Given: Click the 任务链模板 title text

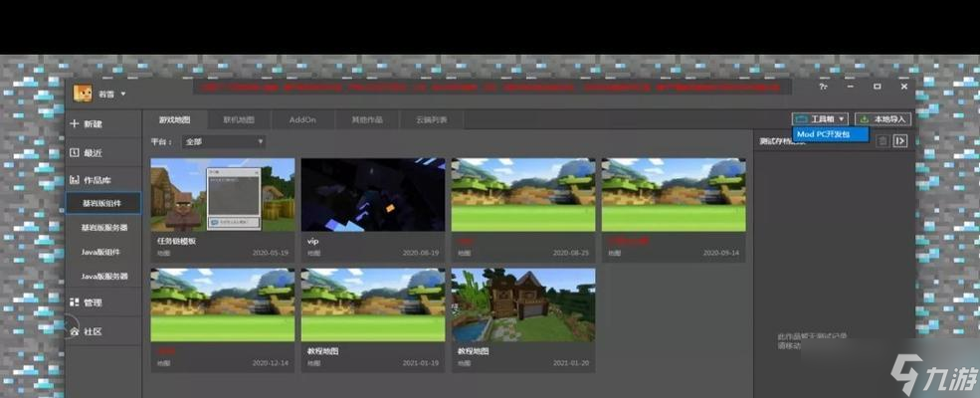Looking at the screenshot, I should [174, 241].
